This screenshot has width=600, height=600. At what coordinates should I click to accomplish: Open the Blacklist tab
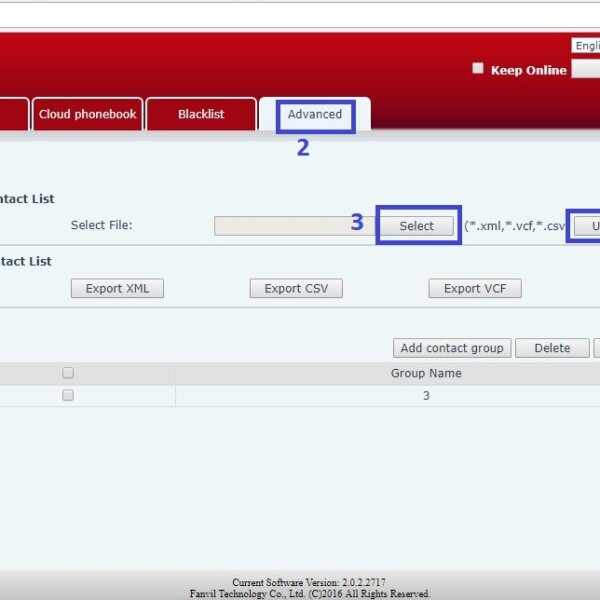pyautogui.click(x=201, y=114)
